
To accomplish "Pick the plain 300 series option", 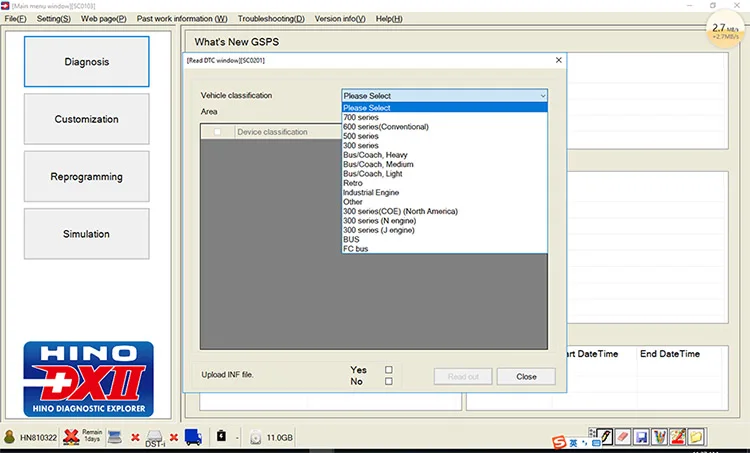I will tap(444, 145).
